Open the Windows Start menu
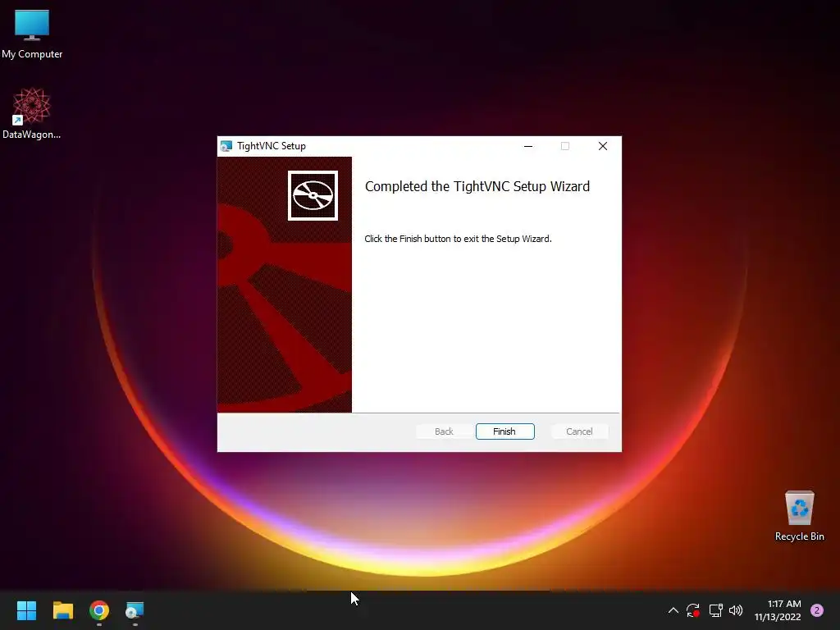The width and height of the screenshot is (840, 630). coord(26,610)
